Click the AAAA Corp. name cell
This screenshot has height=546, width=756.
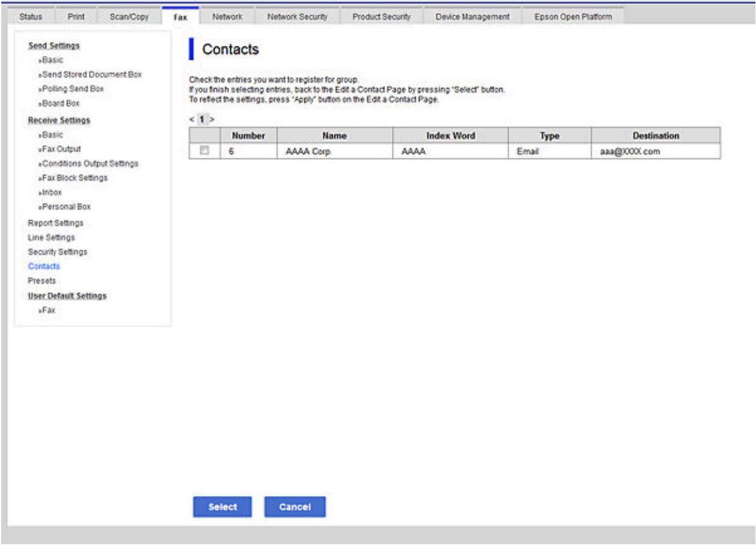335,152
